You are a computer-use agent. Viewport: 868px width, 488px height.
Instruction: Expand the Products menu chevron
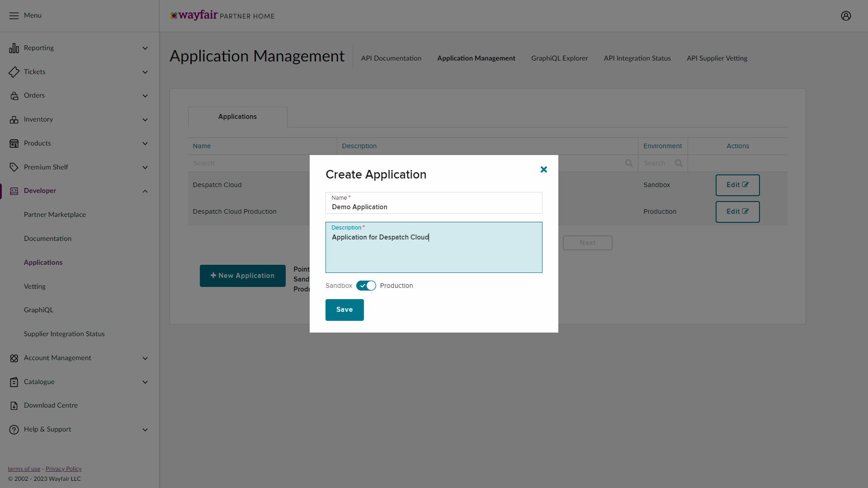[x=145, y=144]
